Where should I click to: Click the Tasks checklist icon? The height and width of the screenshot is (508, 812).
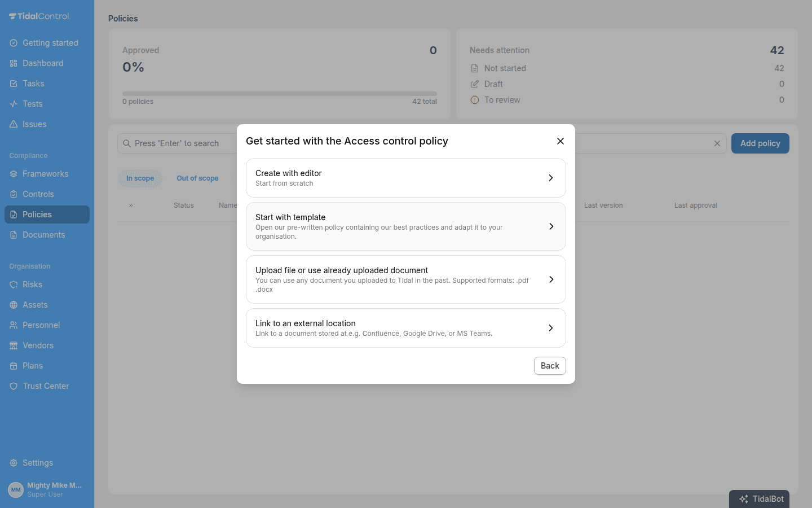14,84
